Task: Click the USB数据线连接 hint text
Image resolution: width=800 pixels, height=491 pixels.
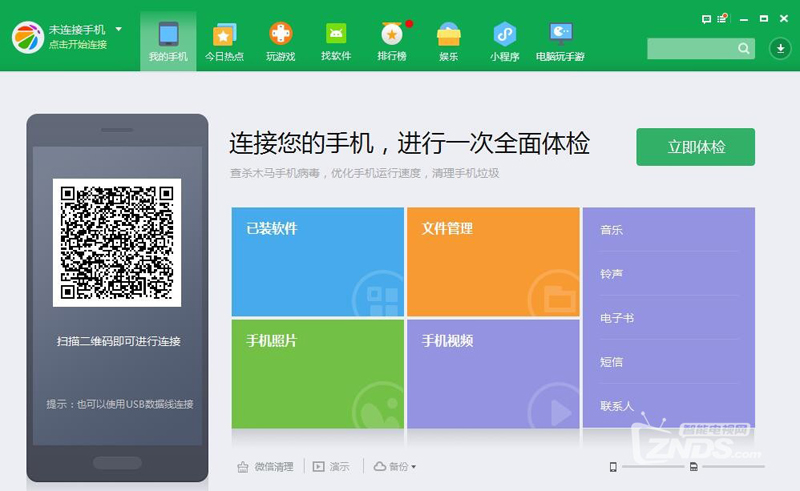Action: (x=120, y=404)
